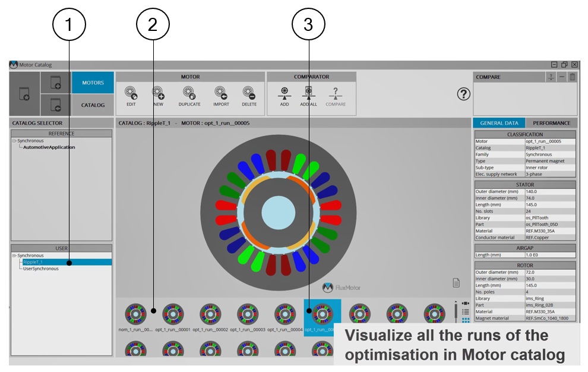Duplicate the selected motor
The image size is (588, 372).
[189, 93]
